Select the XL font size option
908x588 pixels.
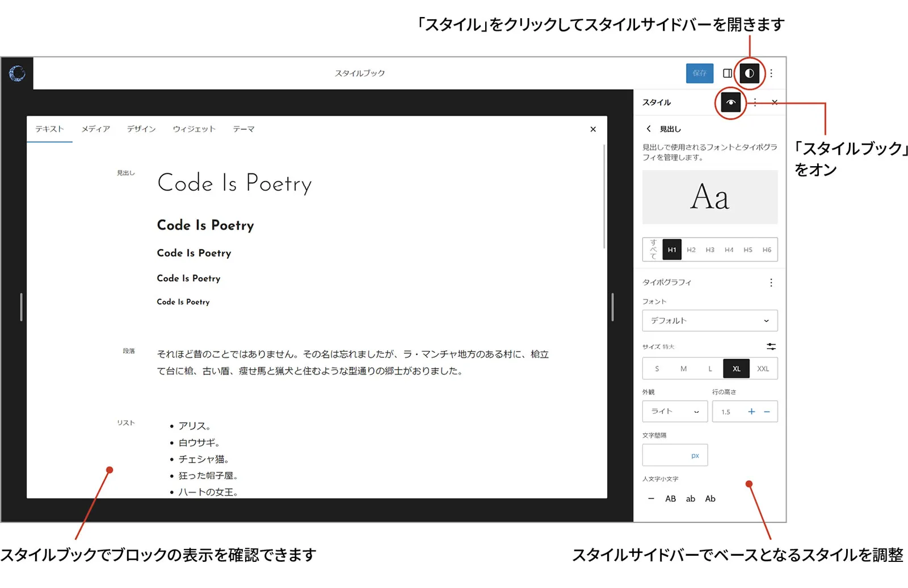(736, 369)
